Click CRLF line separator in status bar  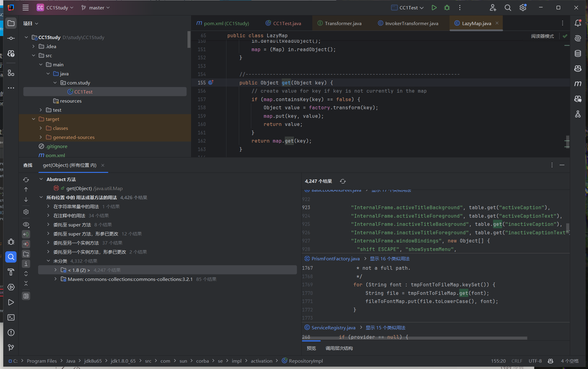517,361
